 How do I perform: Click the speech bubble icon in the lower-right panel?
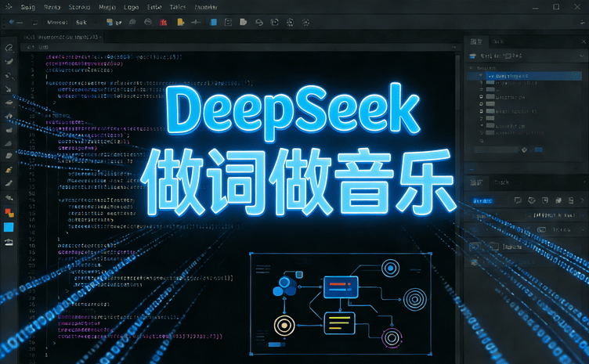[518, 200]
